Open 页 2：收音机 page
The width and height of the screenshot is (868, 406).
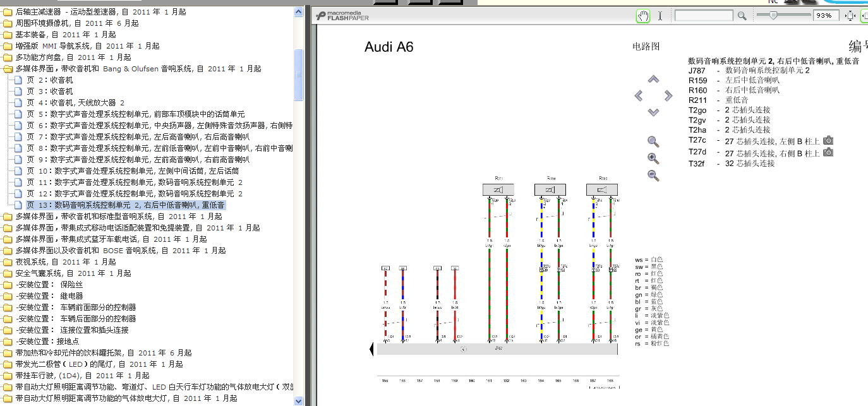[x=49, y=80]
